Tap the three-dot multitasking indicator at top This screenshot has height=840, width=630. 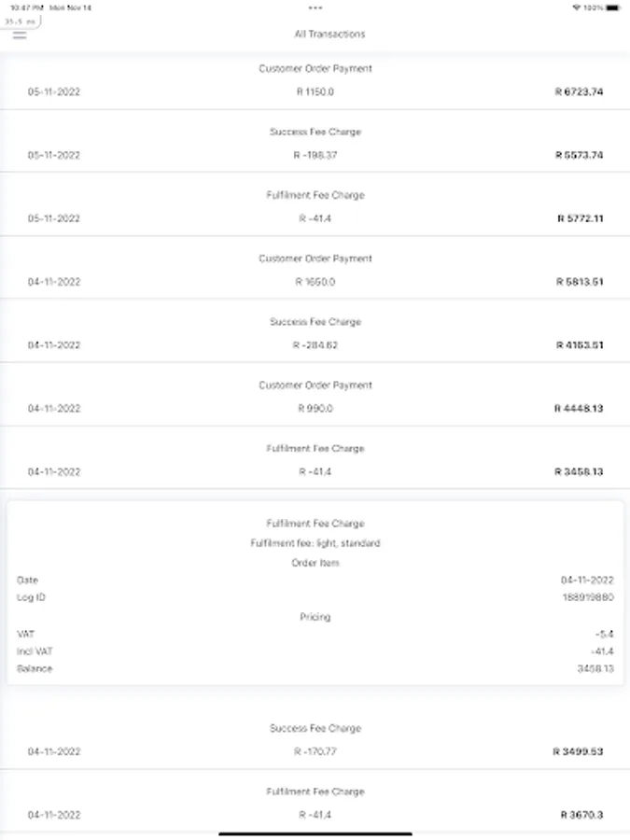coord(315,7)
